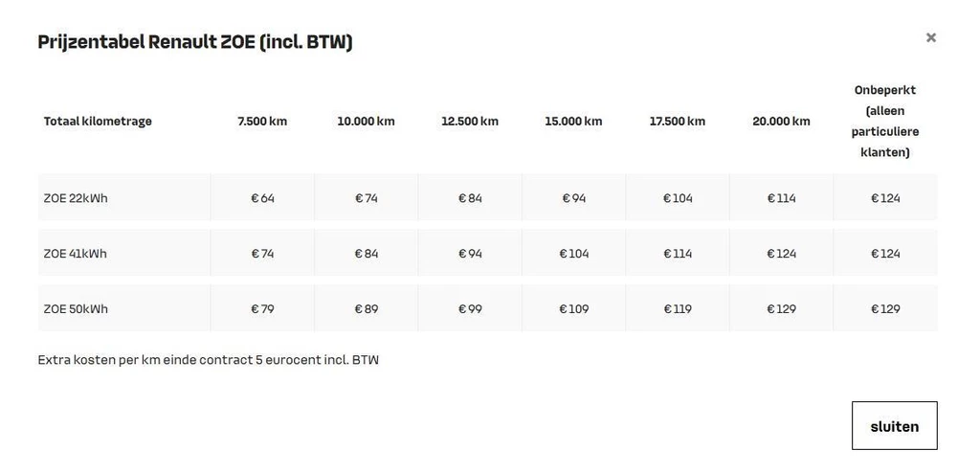Close the price table with the X icon
The width and height of the screenshot is (980, 473).
(930, 37)
